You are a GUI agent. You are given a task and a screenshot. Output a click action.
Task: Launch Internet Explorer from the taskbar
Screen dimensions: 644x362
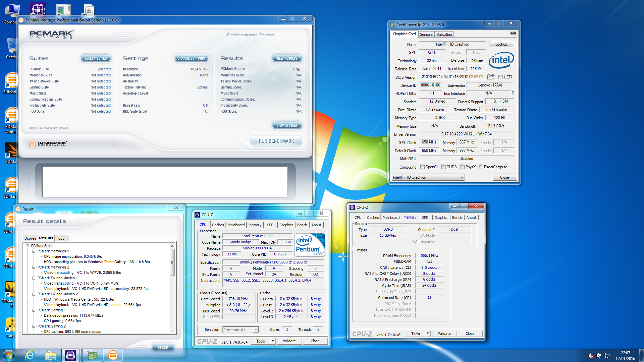[x=30, y=355]
